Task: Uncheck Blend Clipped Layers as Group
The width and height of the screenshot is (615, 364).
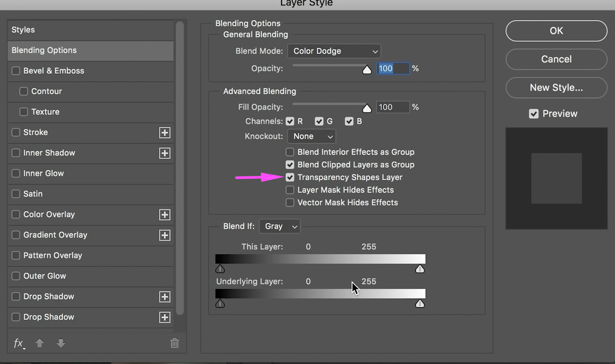Action: tap(290, 165)
